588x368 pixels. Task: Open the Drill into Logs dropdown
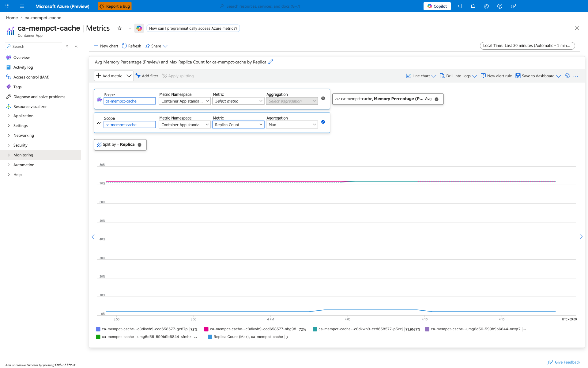pos(458,76)
